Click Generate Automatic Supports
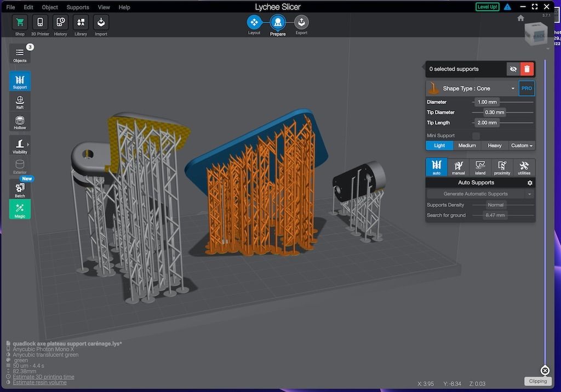This screenshot has width=561, height=392. (x=476, y=194)
